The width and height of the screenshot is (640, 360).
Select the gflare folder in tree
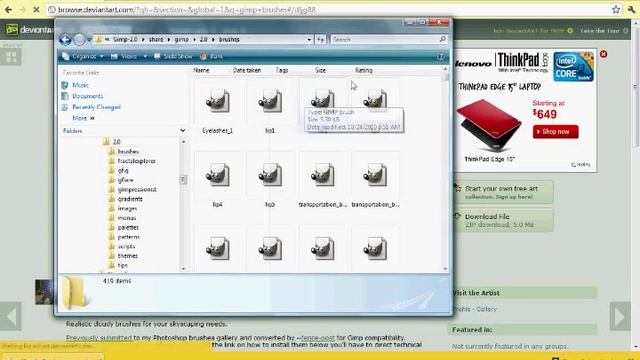(x=125, y=180)
